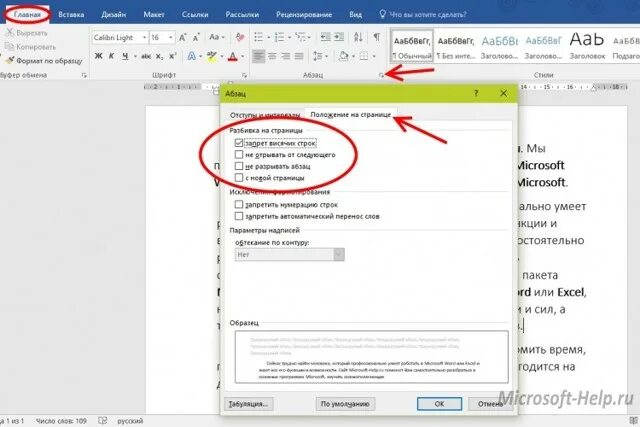Enable с новой страницы checkbox

(x=239, y=178)
